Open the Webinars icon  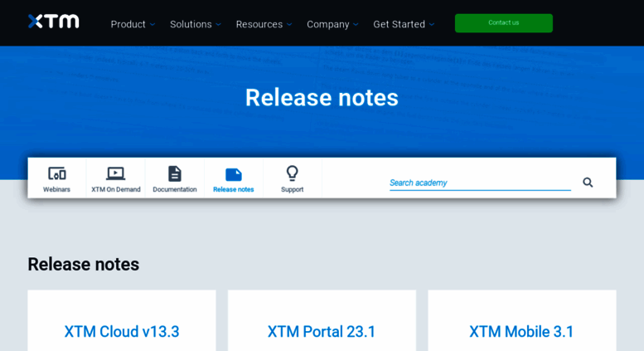tap(56, 173)
